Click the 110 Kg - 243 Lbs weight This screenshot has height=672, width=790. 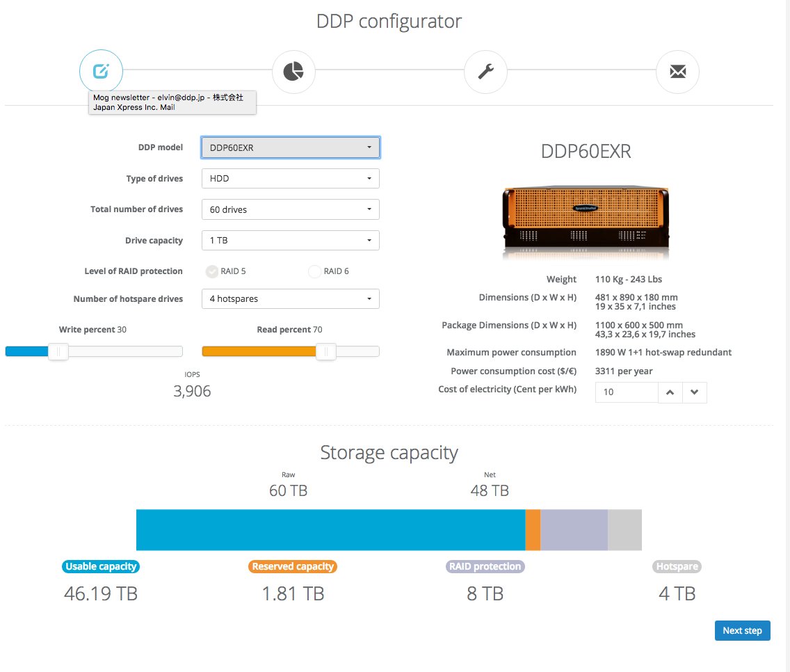tap(628, 279)
